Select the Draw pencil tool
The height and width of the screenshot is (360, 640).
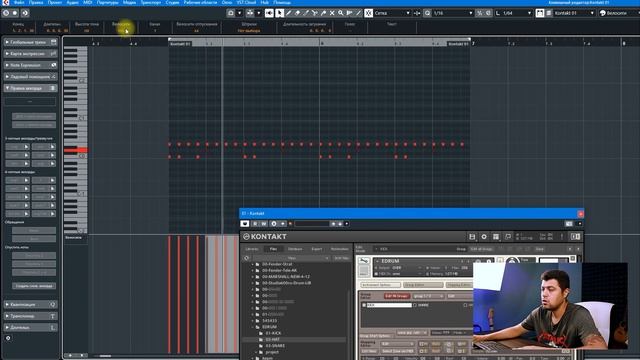pos(288,13)
